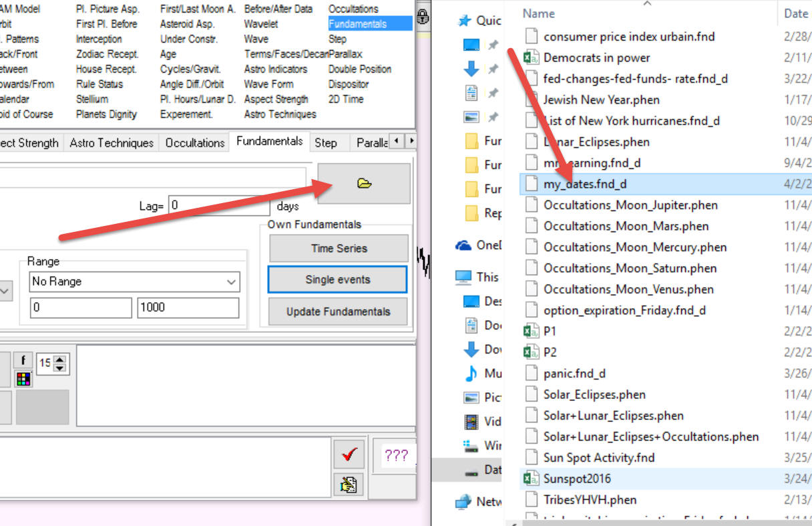This screenshot has height=526, width=812.
Task: Click the Lag days input field
Action: coord(218,207)
